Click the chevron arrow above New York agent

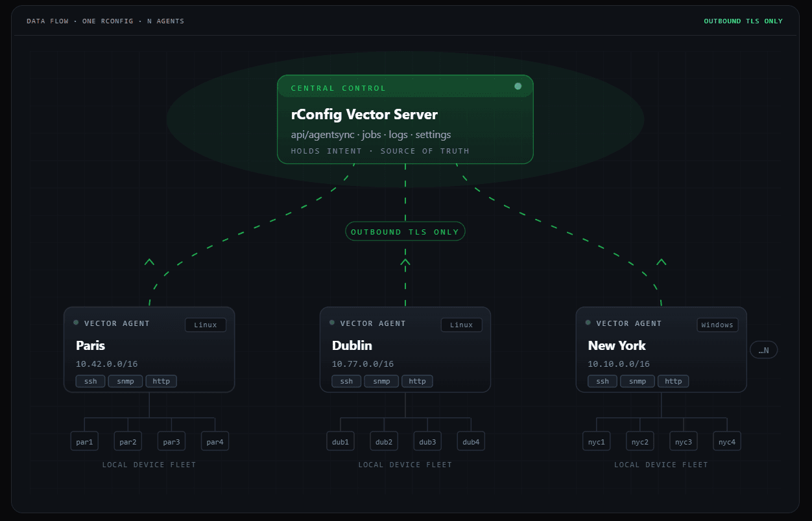pos(661,262)
